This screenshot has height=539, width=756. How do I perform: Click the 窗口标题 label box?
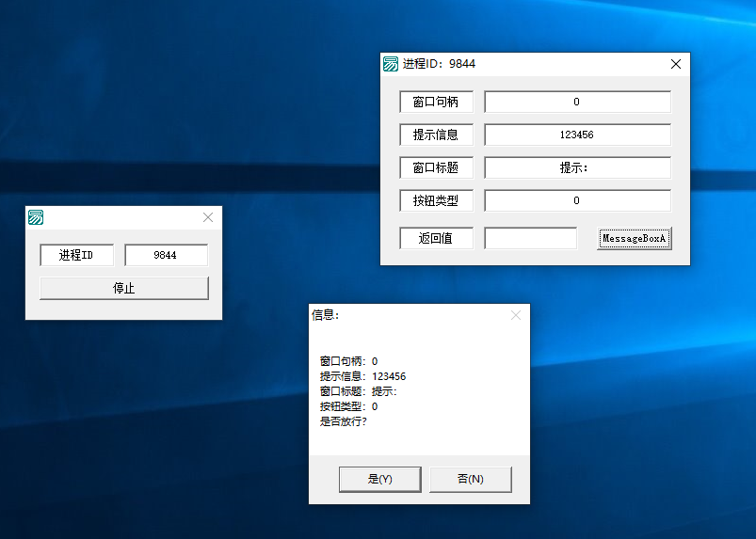click(436, 167)
